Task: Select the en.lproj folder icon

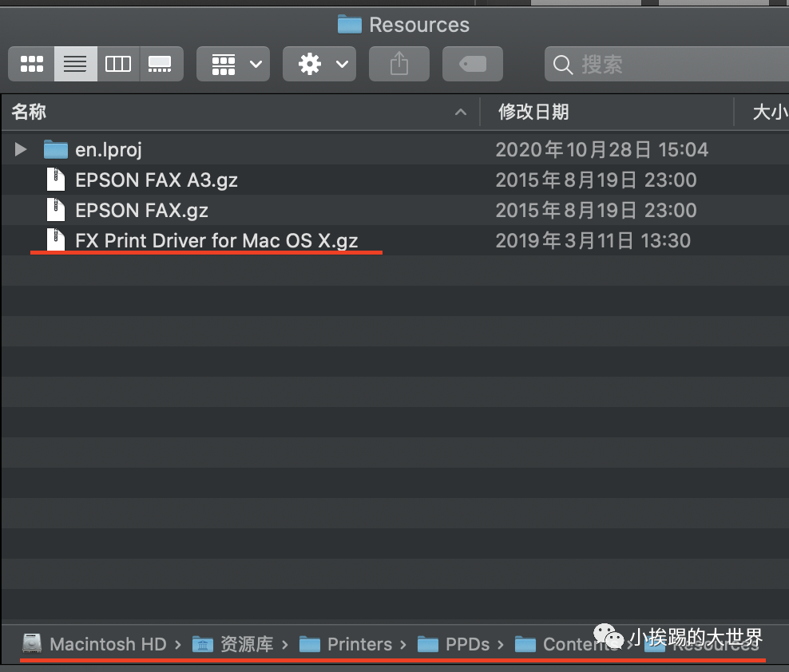Action: click(x=55, y=149)
